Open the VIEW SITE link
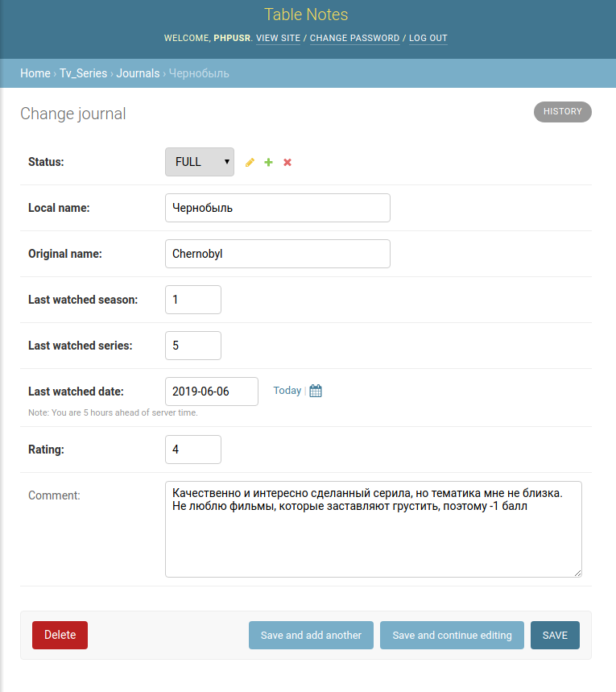 click(278, 38)
